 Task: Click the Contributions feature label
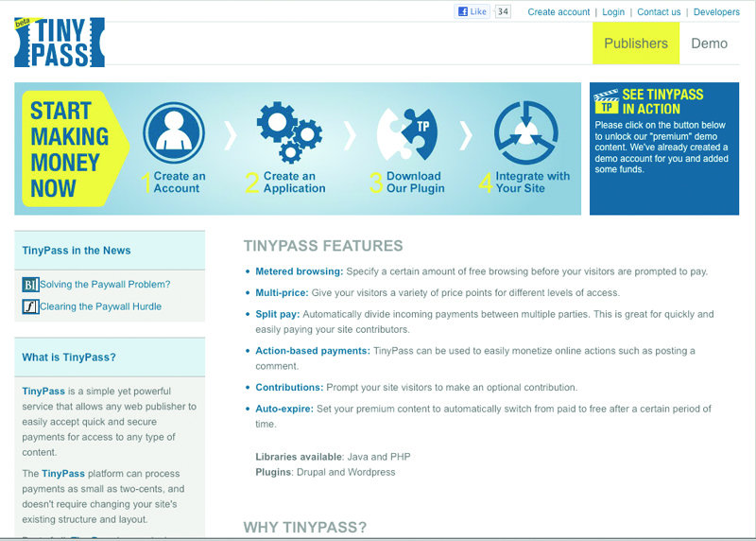click(289, 387)
